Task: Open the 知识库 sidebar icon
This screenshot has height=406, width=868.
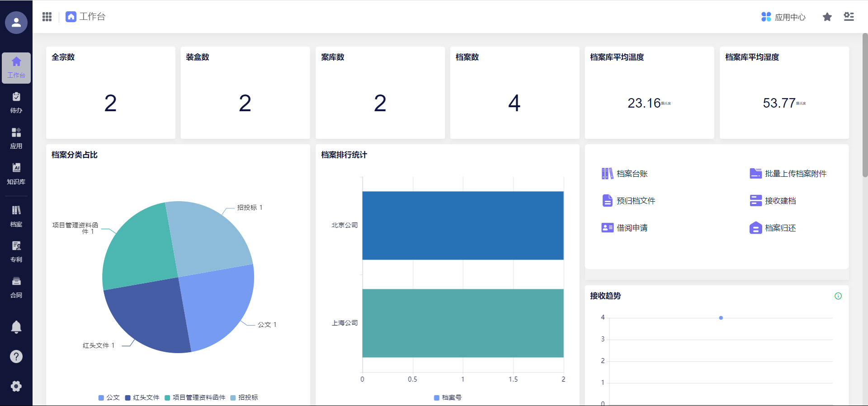Action: click(x=16, y=174)
